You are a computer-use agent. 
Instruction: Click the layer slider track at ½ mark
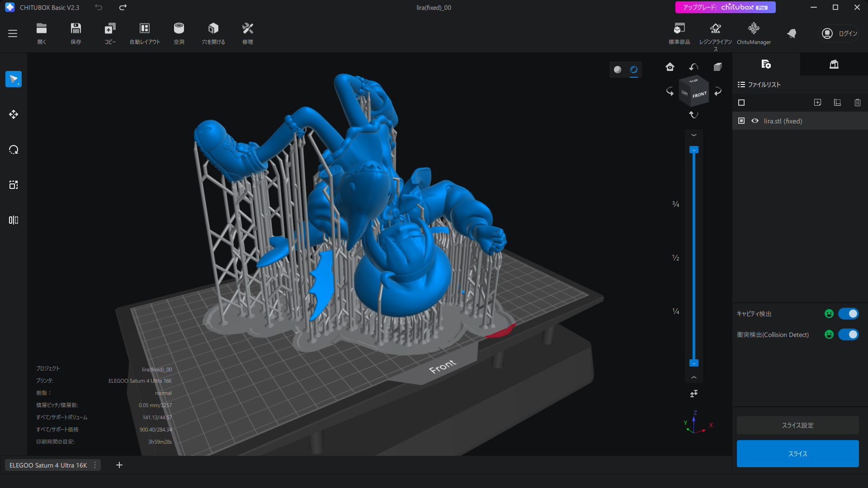click(x=694, y=258)
